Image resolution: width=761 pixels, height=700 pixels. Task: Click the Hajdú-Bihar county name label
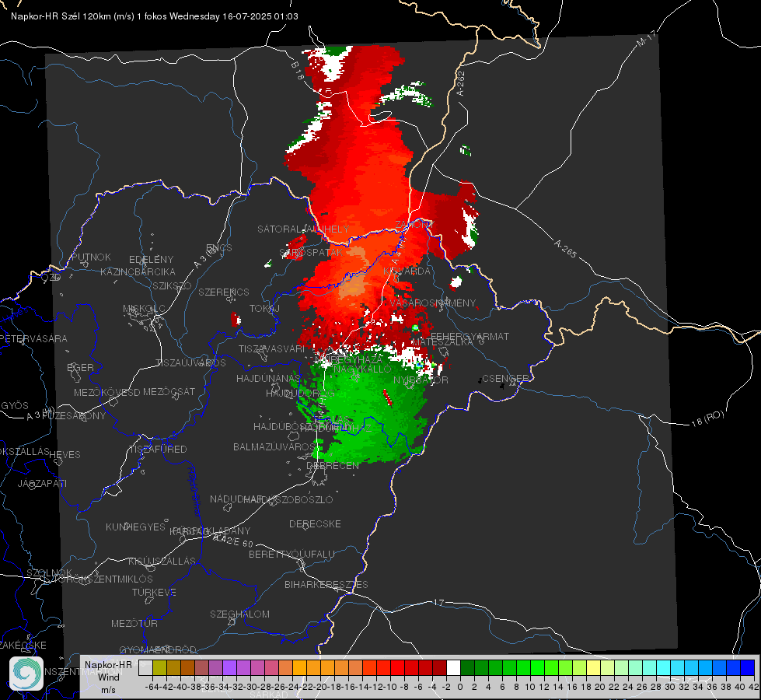point(194,492)
